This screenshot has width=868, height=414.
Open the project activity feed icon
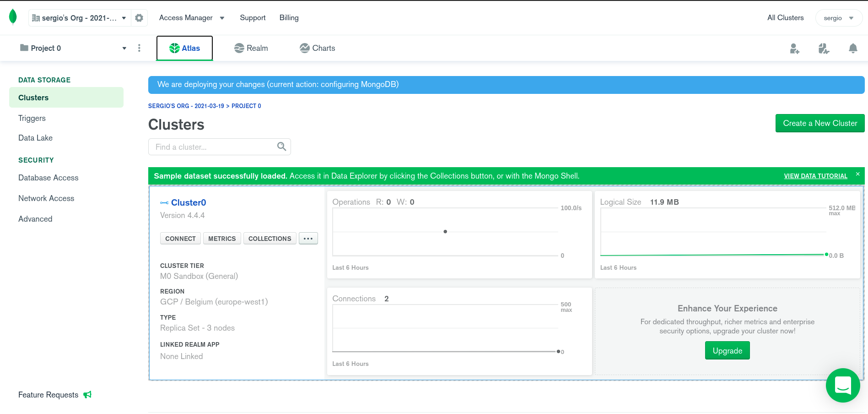click(824, 49)
